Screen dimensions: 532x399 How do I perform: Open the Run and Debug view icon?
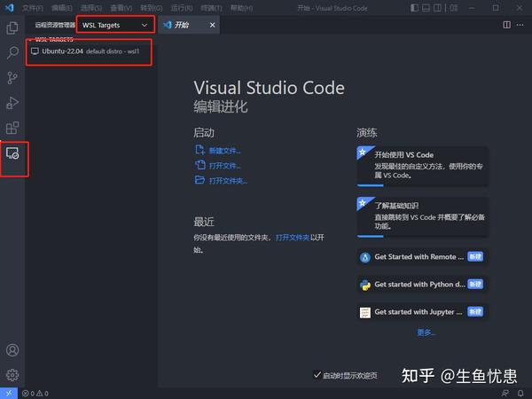click(12, 103)
